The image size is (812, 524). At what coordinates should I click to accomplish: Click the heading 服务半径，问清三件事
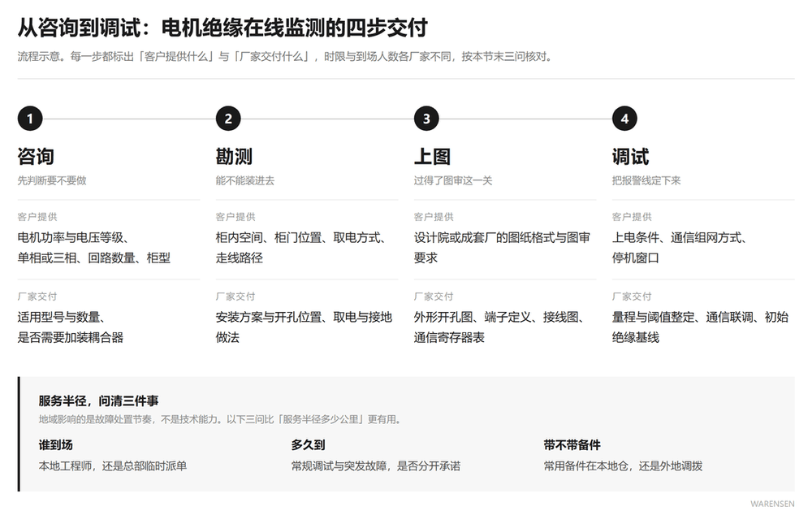click(x=98, y=401)
